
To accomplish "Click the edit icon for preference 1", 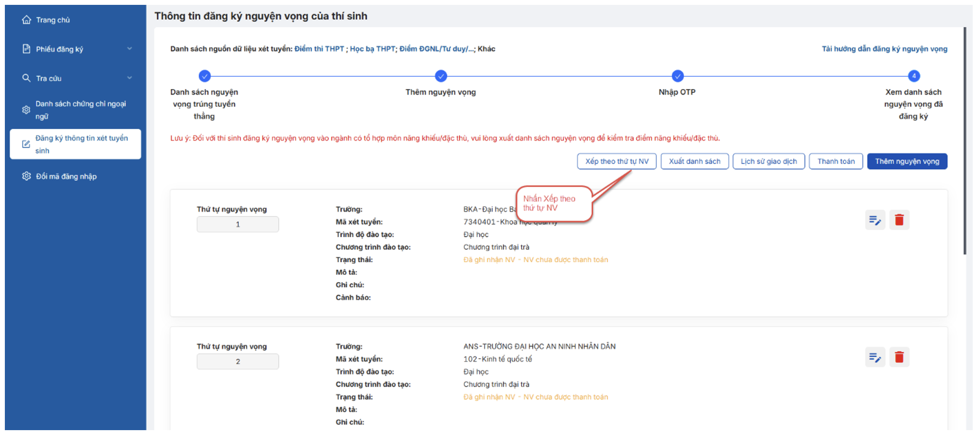I will tap(875, 220).
